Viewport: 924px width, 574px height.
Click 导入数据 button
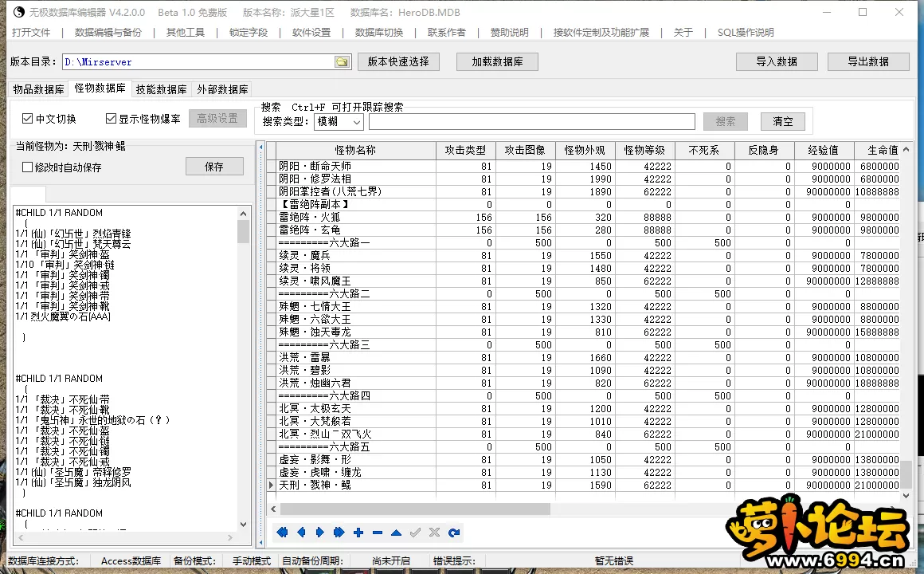tap(777, 61)
